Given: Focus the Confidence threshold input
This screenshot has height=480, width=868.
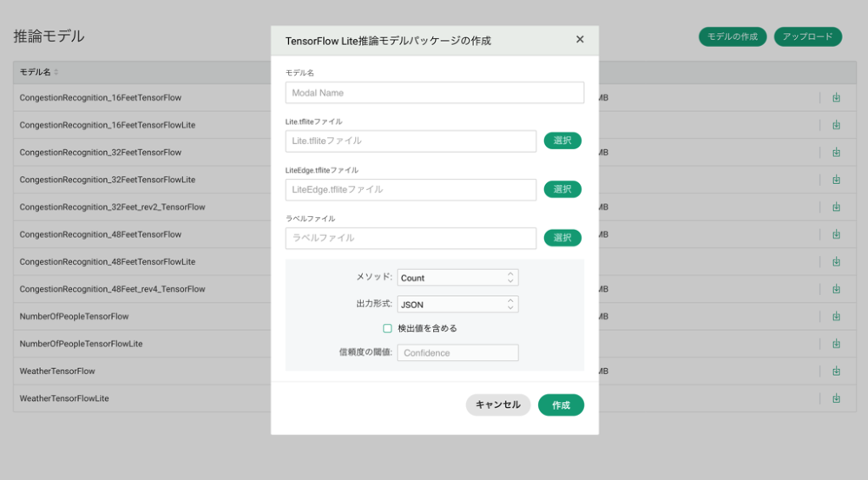Looking at the screenshot, I should pyautogui.click(x=457, y=352).
